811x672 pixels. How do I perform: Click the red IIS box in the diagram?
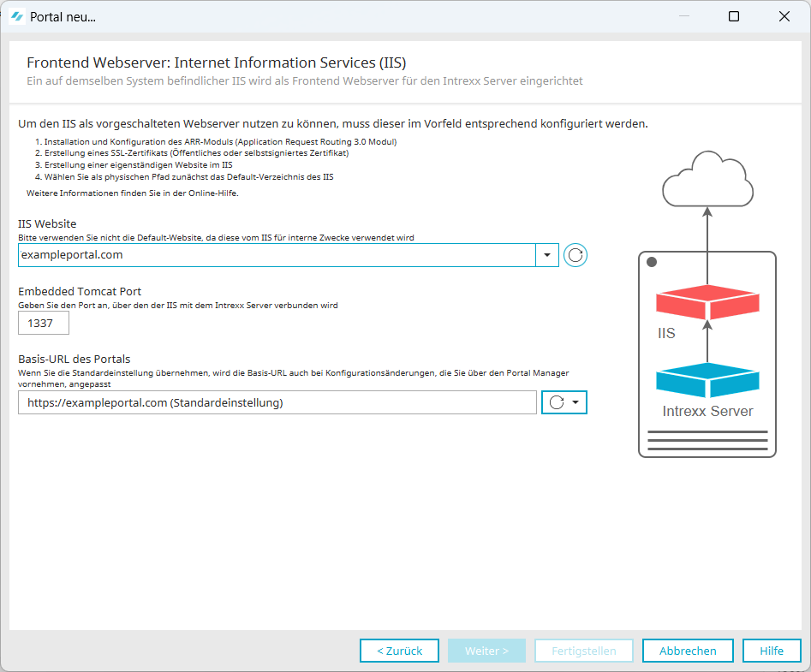click(x=707, y=303)
